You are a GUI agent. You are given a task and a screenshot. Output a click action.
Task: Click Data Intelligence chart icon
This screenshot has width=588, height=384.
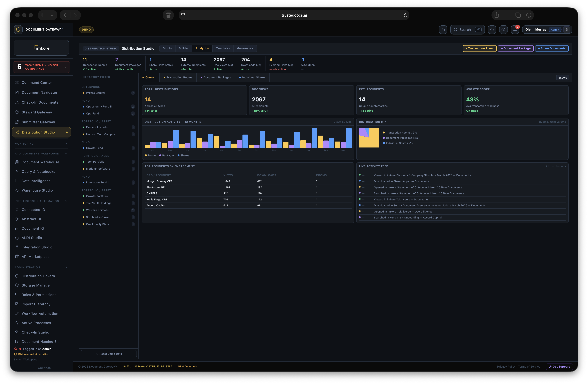pyautogui.click(x=17, y=181)
